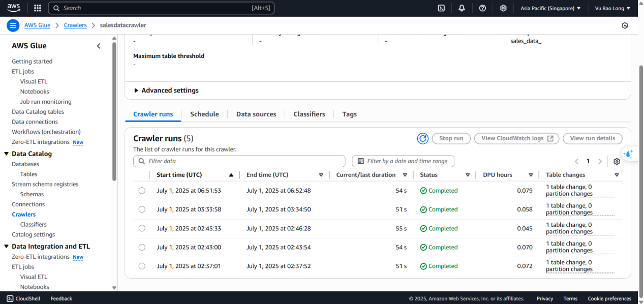The height and width of the screenshot is (304, 644).
Task: Open Cookie preferences in footer
Action: click(609, 298)
